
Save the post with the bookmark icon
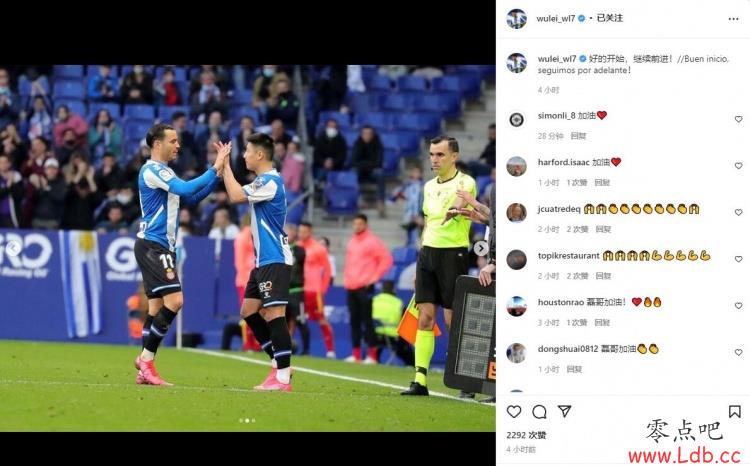(735, 411)
